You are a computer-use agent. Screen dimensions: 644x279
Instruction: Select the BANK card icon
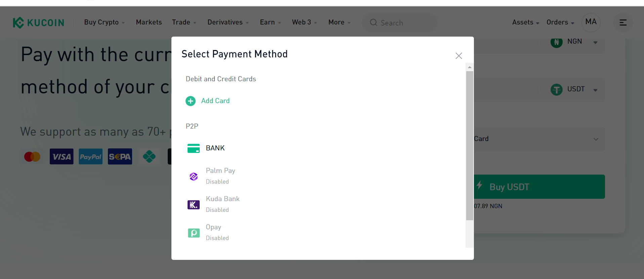(x=194, y=148)
